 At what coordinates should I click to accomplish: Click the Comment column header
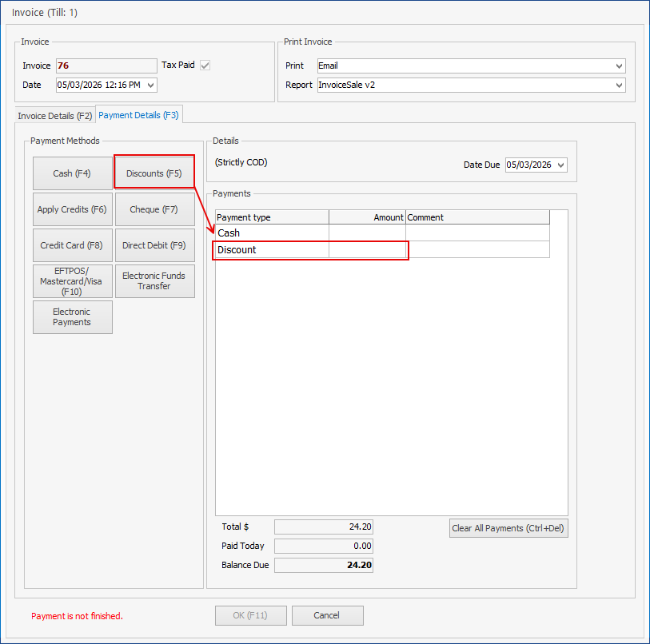(477, 217)
